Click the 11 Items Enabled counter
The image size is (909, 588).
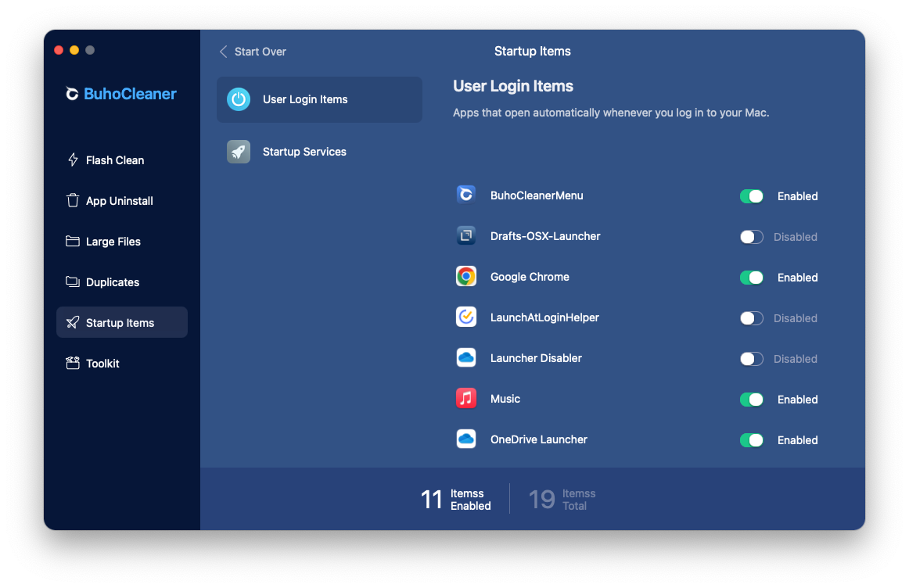click(455, 499)
